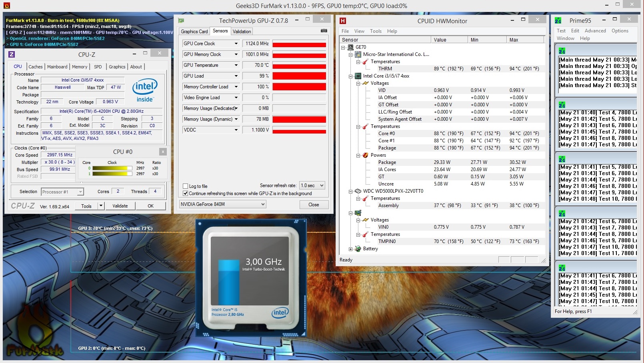Click the Prime95 title bar icon
Viewport: 644px width, 363px height.
point(558,20)
